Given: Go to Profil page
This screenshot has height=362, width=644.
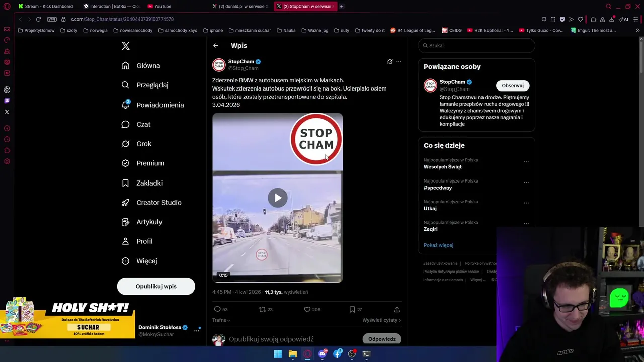Looking at the screenshot, I should [137, 241].
